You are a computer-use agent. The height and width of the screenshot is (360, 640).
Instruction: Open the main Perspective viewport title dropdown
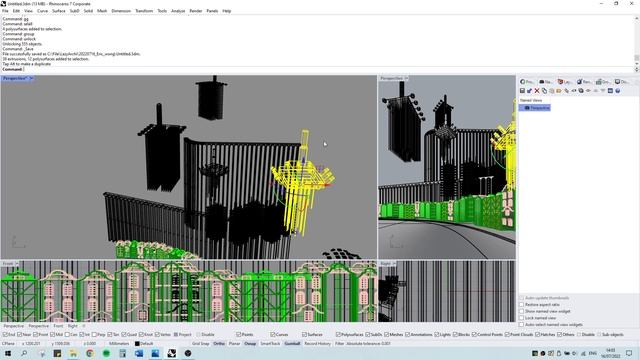pos(31,78)
